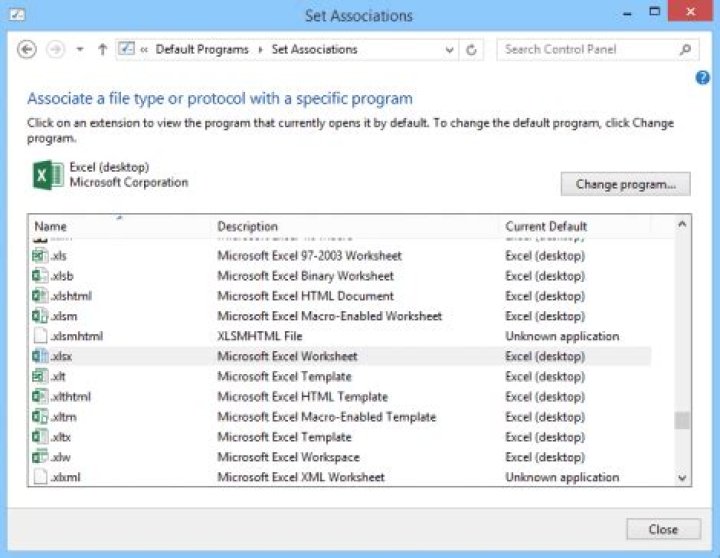Click the Control Panel icon in the address bar
The width and height of the screenshot is (720, 558).
(126, 48)
